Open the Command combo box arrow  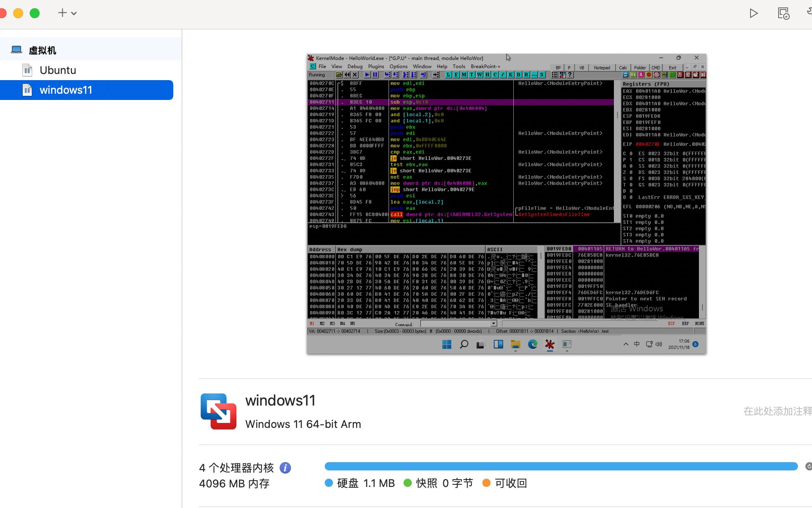pos(493,324)
